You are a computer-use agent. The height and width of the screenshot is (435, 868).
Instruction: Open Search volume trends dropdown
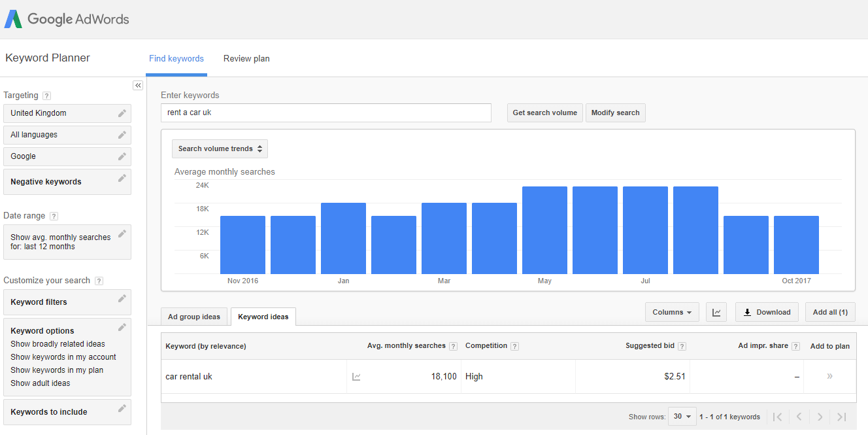click(220, 148)
